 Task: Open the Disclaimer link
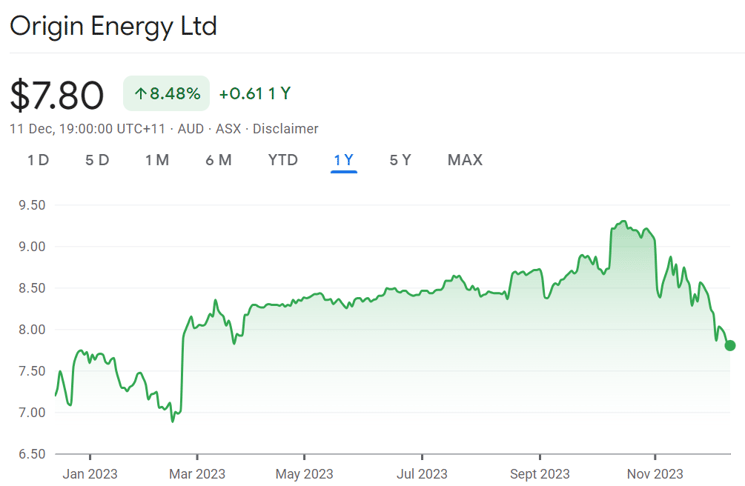[x=285, y=129]
